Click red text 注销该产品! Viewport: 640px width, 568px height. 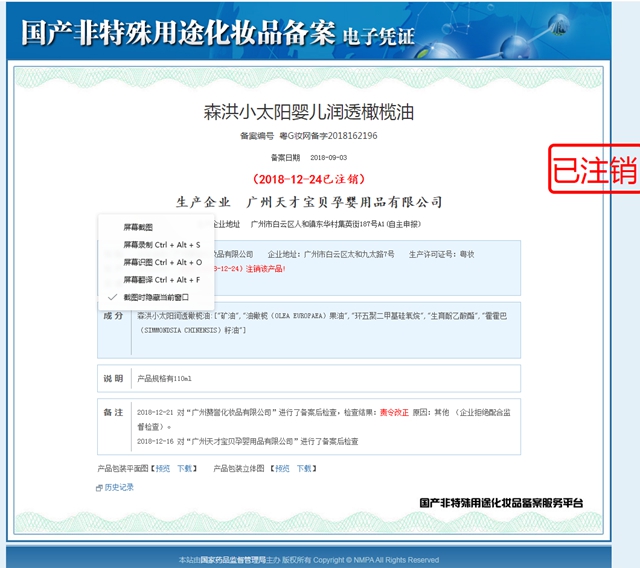coord(265,269)
